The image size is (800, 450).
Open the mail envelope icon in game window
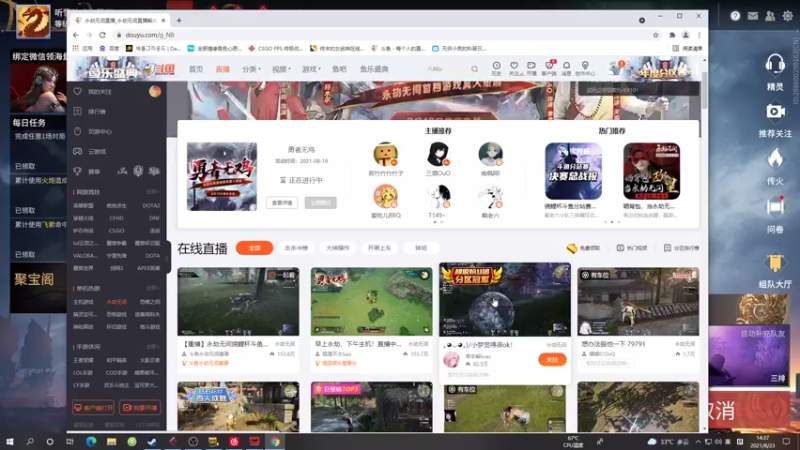click(x=753, y=16)
